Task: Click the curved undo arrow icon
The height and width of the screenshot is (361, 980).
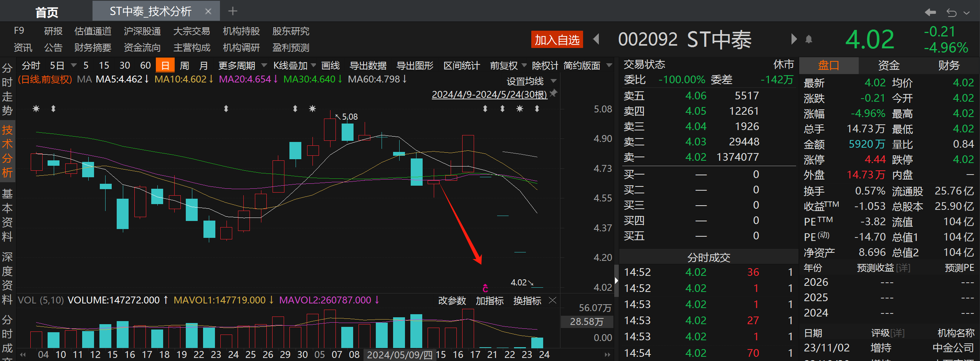Action: [951, 13]
